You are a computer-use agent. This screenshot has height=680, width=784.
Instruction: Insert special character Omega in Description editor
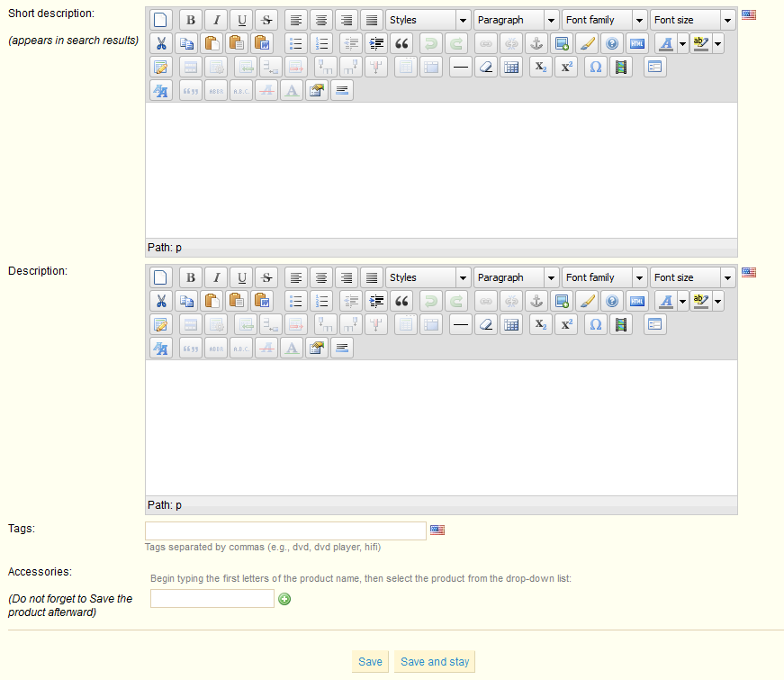[596, 324]
